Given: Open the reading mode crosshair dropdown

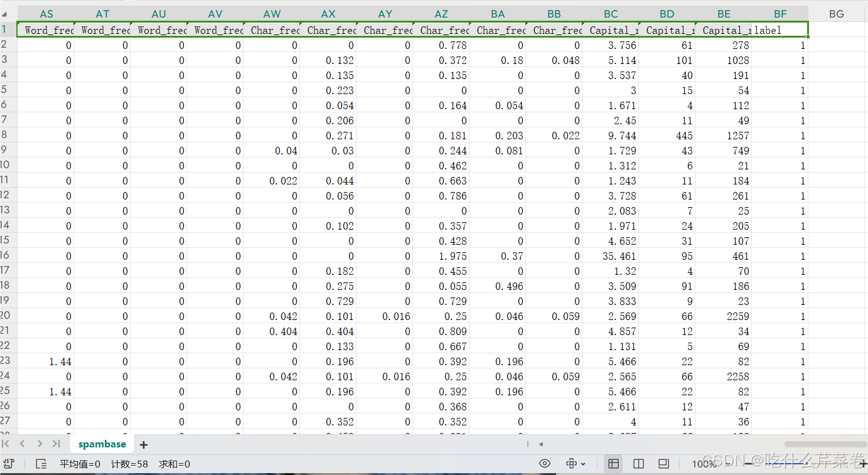Looking at the screenshot, I should click(576, 464).
